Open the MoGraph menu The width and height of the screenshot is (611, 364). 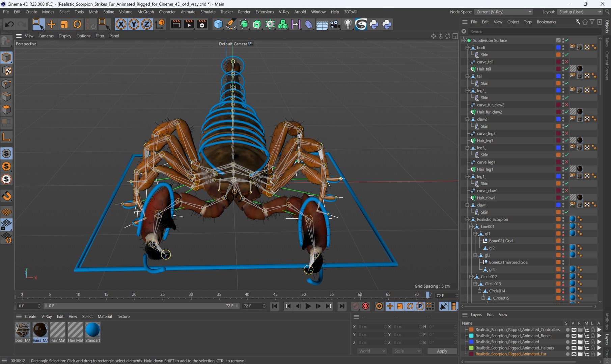coord(145,12)
